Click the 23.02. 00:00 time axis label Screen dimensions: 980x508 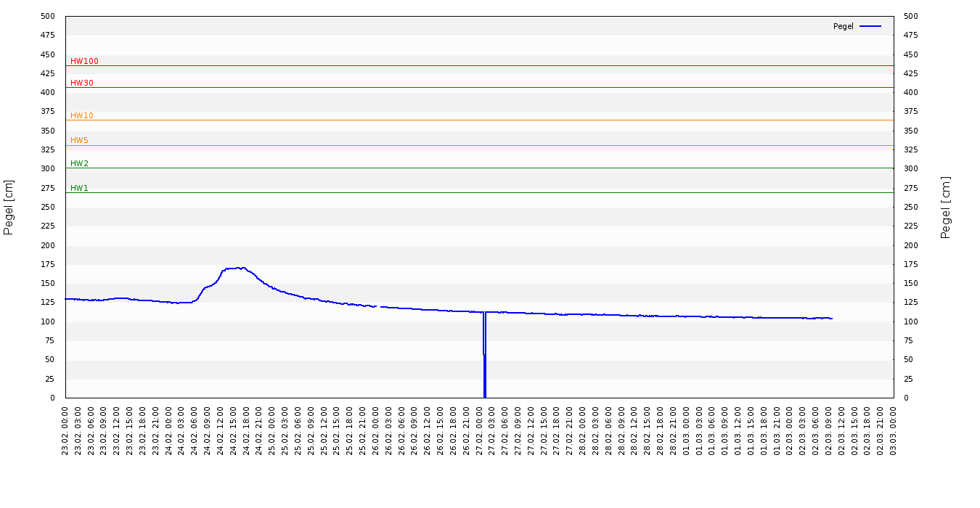[x=66, y=430]
